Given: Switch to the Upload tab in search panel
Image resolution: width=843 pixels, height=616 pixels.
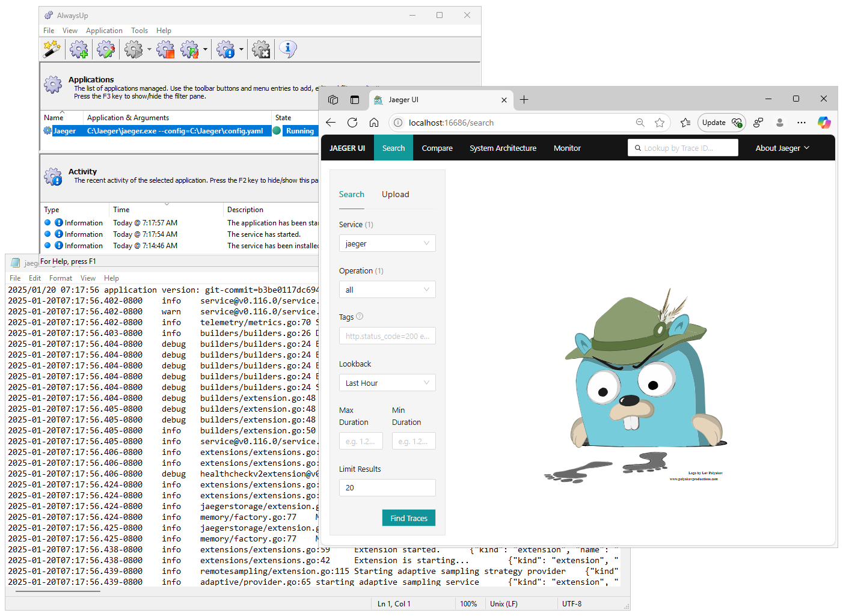Looking at the screenshot, I should point(396,194).
